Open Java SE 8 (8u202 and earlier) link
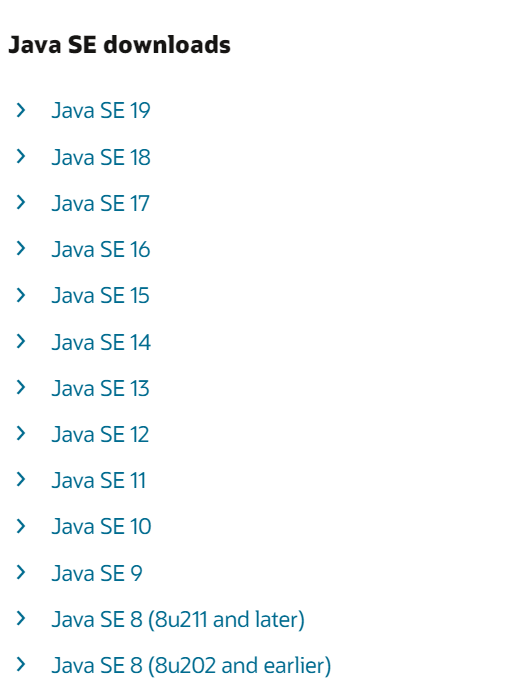Image resolution: width=519 pixels, height=682 pixels. [x=191, y=665]
